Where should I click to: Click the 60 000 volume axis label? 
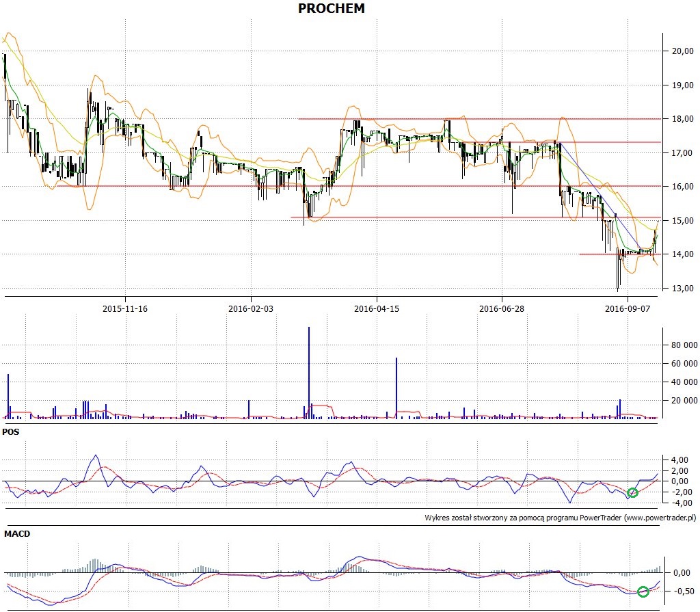point(684,364)
